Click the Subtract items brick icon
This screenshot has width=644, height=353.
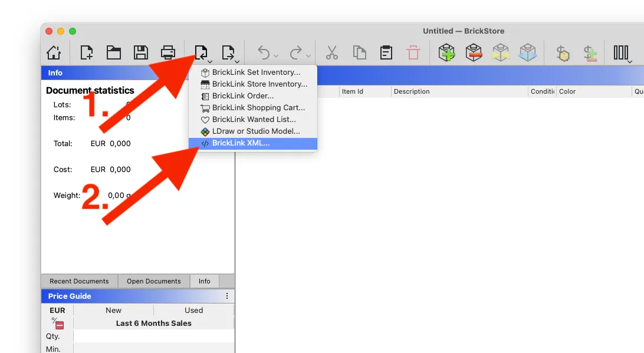[474, 52]
